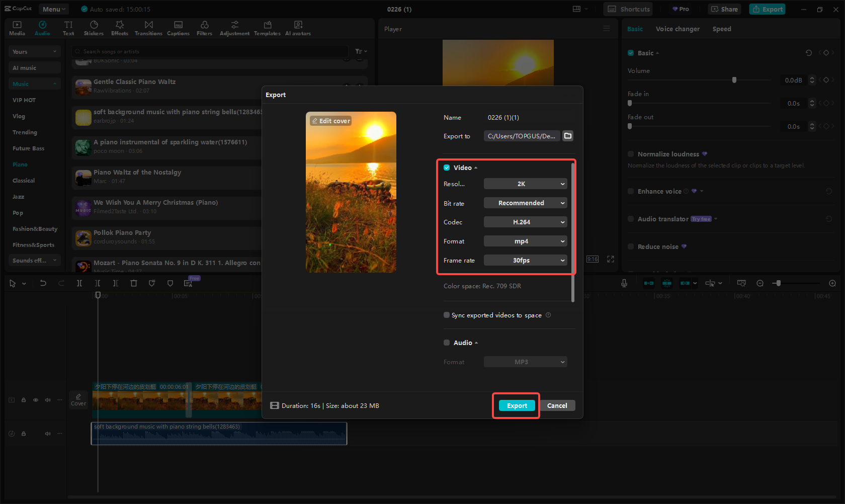Switch to the Voice changer tab

677,29
